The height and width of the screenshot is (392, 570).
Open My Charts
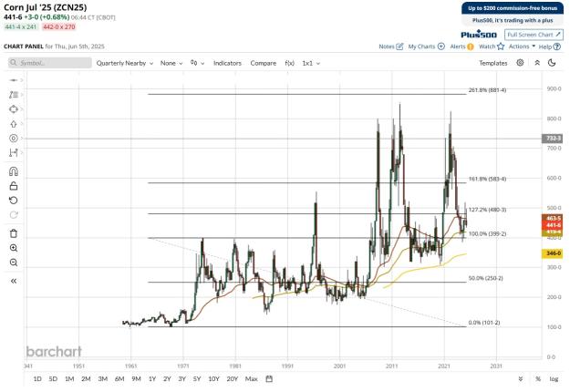point(427,46)
